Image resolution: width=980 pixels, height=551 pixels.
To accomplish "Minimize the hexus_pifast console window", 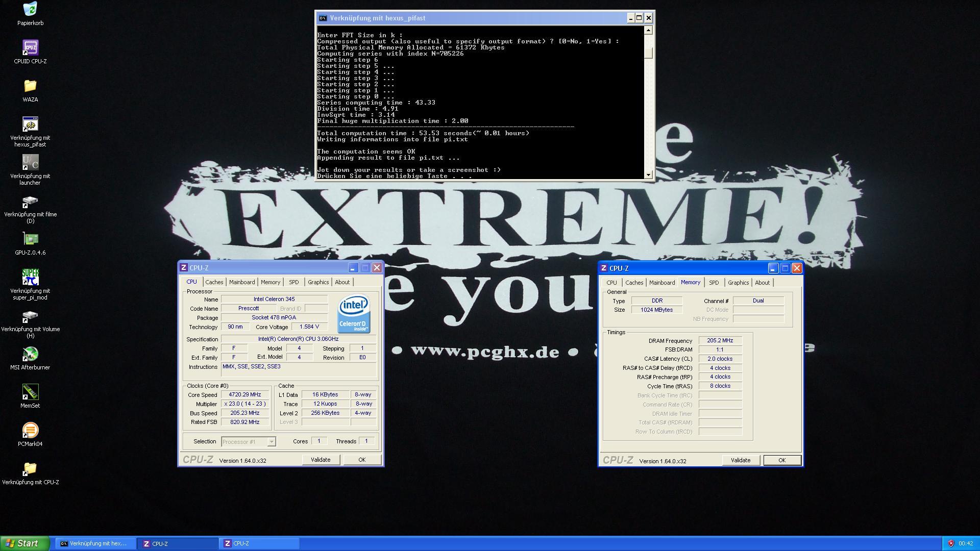I will 630,18.
